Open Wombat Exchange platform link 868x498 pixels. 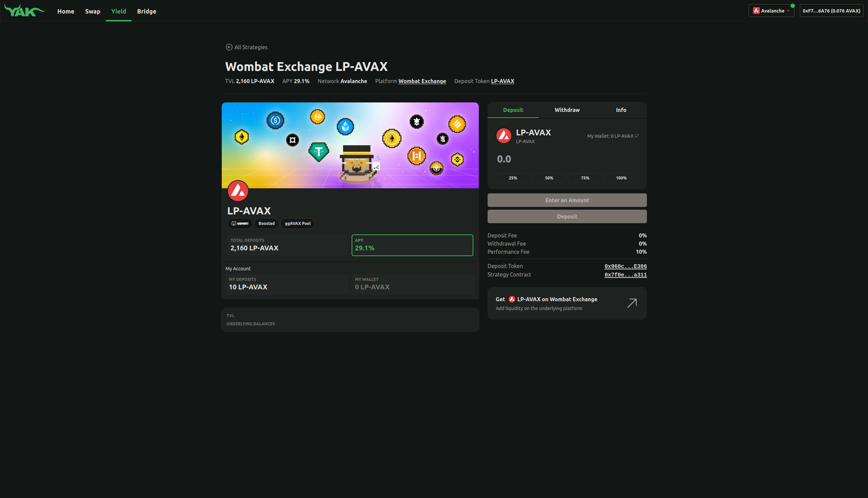421,81
